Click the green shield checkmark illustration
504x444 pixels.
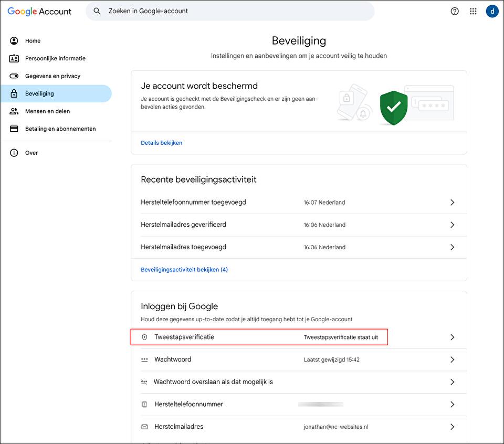click(x=393, y=108)
